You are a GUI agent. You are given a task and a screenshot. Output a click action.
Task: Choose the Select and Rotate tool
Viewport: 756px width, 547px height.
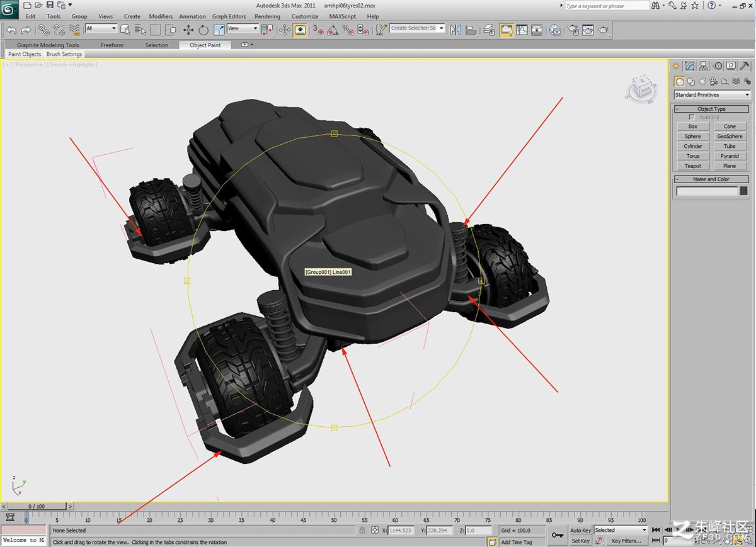point(203,30)
